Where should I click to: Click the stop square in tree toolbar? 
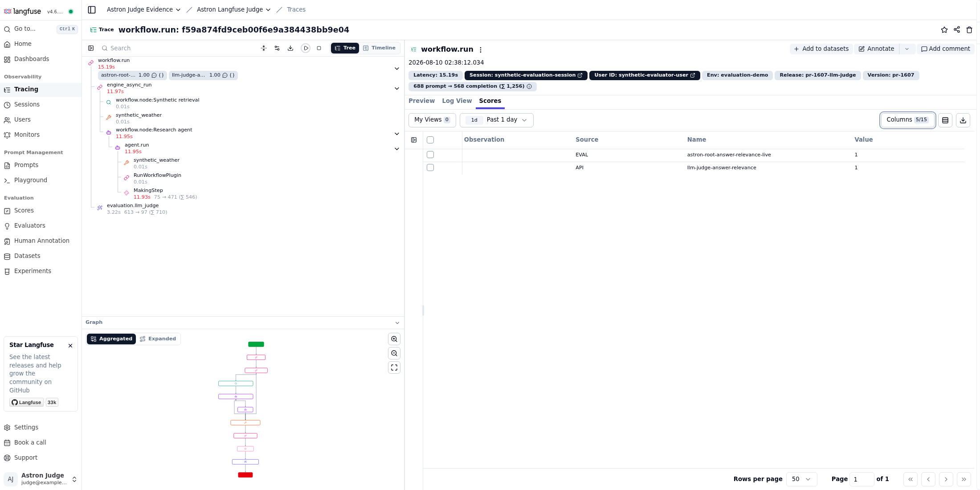coord(319,48)
